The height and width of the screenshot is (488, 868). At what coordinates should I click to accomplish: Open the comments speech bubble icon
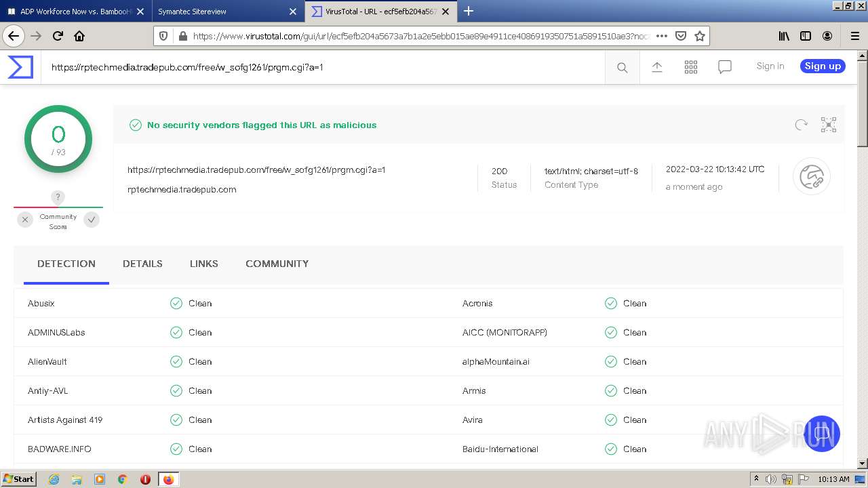pos(725,66)
